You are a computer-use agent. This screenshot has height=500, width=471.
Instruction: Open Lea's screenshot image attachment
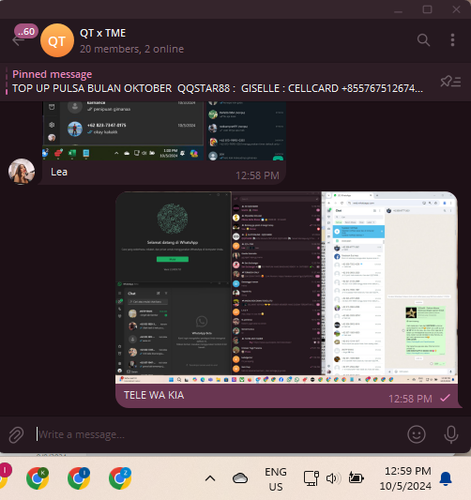(164, 131)
